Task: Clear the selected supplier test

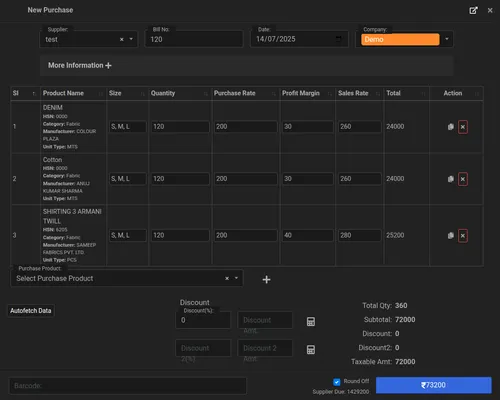Action: point(122,39)
